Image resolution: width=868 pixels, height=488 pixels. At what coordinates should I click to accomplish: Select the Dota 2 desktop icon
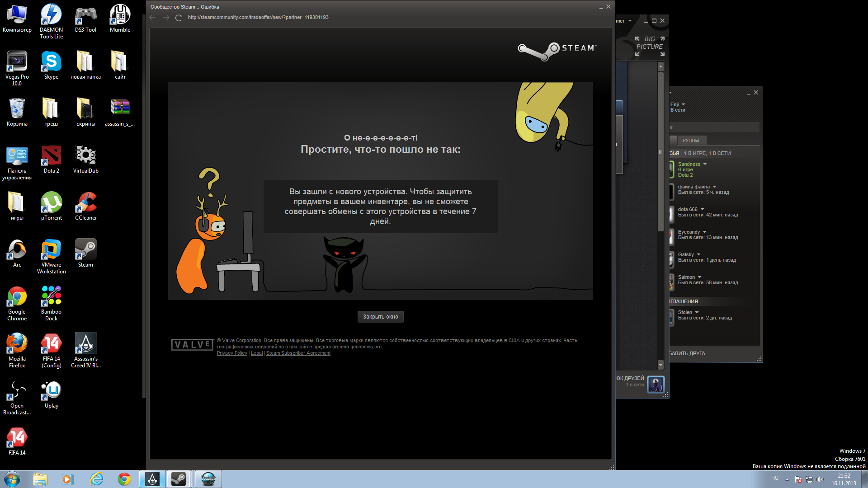coord(51,160)
